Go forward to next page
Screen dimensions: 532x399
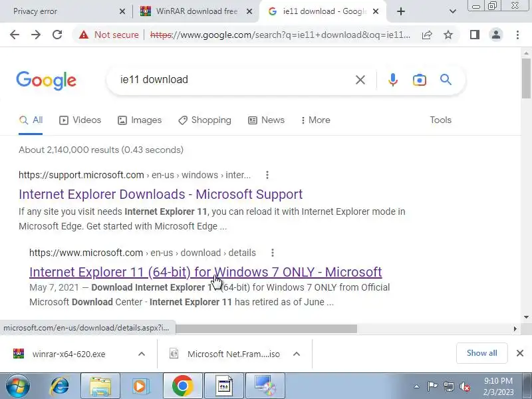36,35
